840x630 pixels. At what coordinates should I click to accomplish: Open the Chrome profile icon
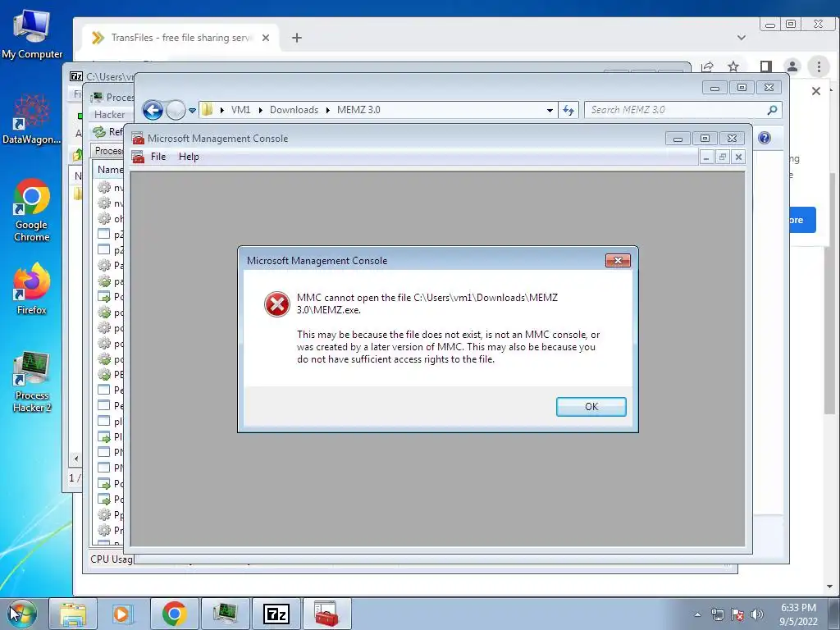coord(792,66)
